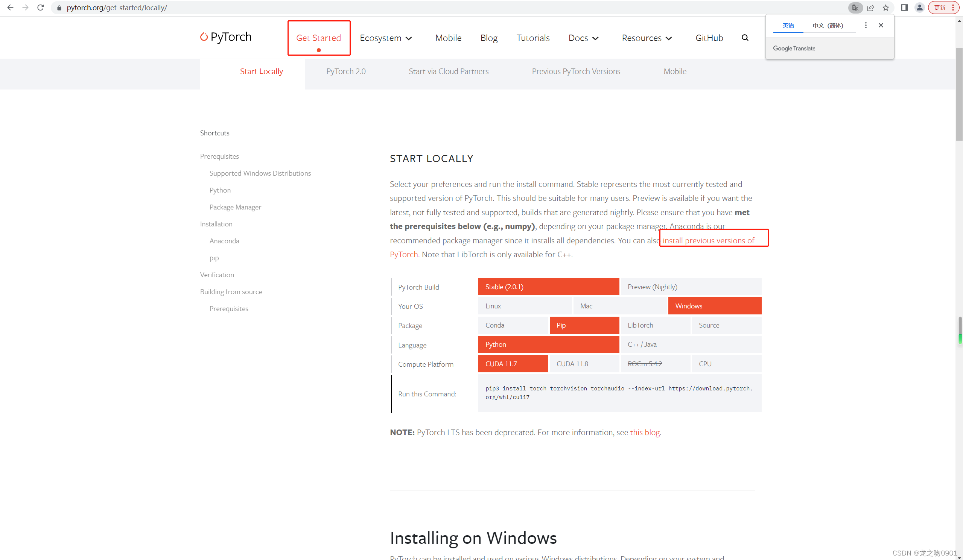Select 中文 (简体) tab in translate popup
The image size is (963, 560).
coord(828,26)
